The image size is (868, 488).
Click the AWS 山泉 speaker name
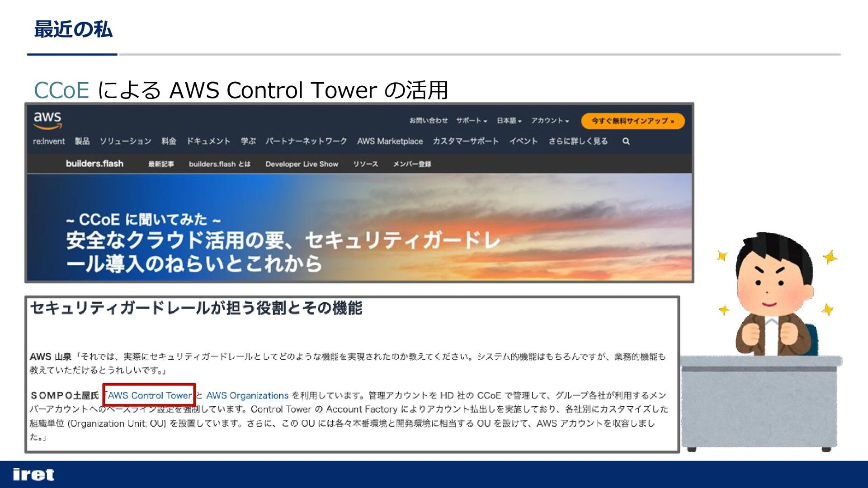(x=51, y=357)
